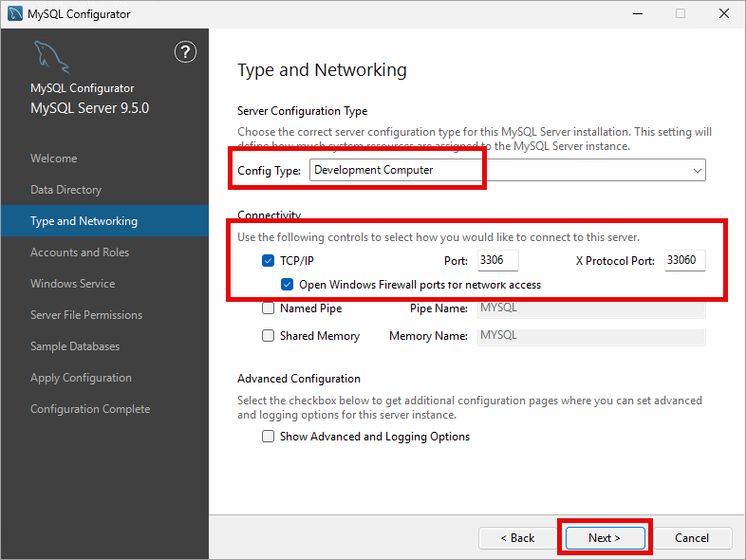Click the help question mark icon
Viewport: 746px width, 560px height.
tap(186, 52)
